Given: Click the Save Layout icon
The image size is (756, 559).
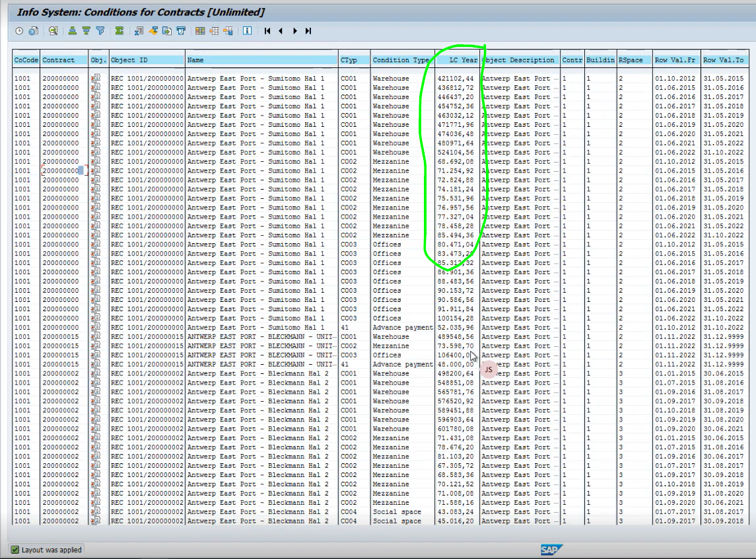Looking at the screenshot, I should (228, 31).
